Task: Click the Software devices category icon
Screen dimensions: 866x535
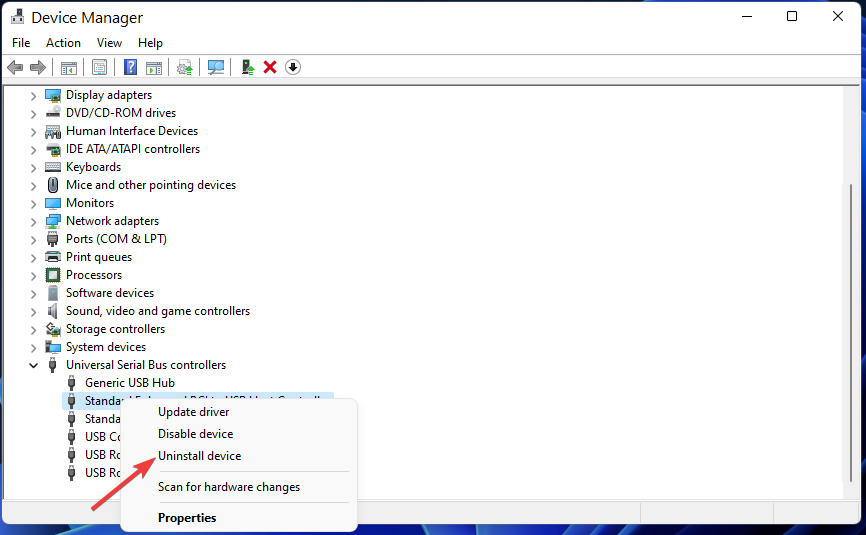Action: [53, 293]
